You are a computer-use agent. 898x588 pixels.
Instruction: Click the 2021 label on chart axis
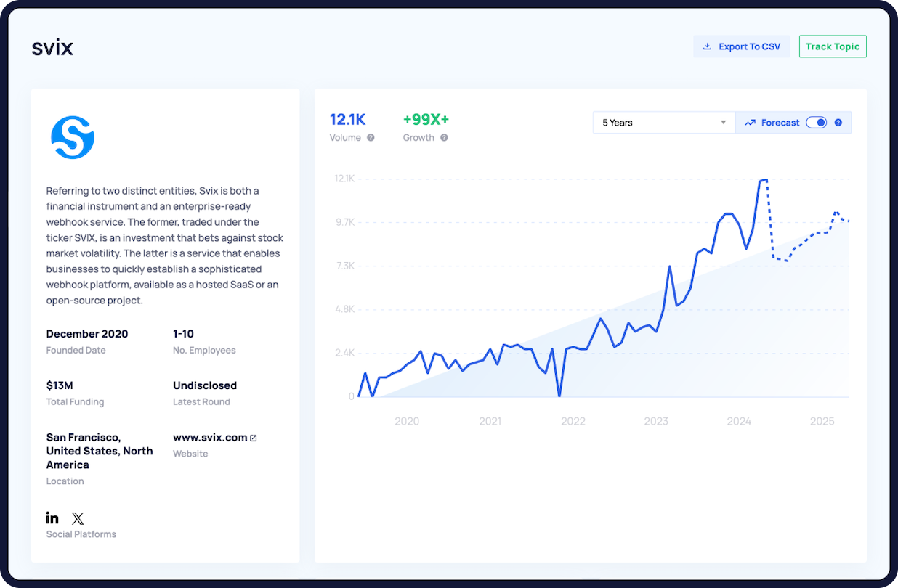click(x=490, y=421)
